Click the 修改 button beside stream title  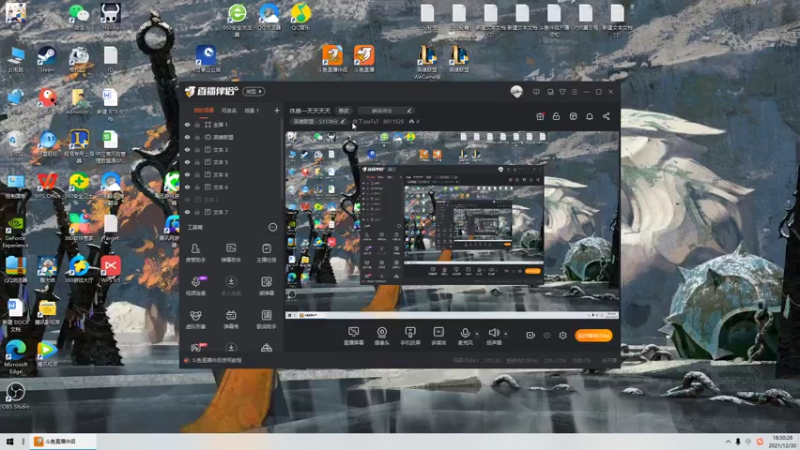click(x=344, y=111)
